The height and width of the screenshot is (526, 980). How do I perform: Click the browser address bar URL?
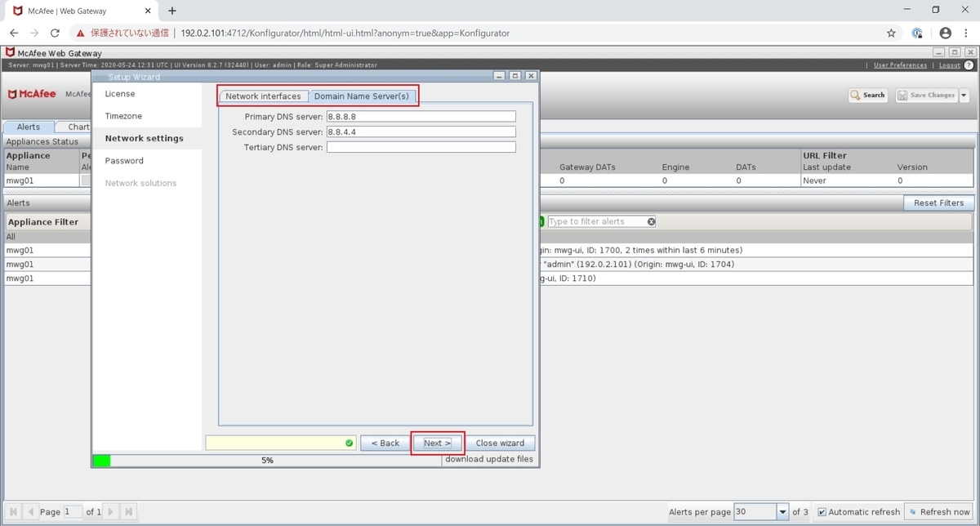[x=345, y=33]
